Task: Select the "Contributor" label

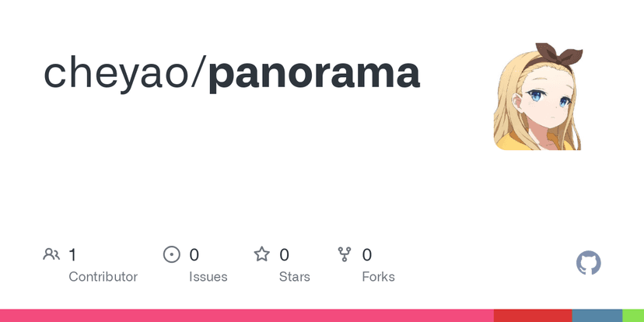Action: click(103, 277)
